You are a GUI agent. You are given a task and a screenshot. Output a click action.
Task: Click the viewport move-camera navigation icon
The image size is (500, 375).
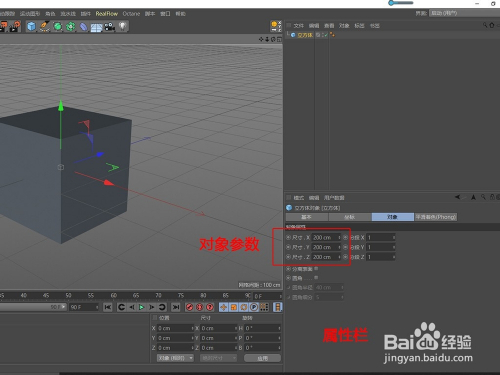(x=261, y=39)
